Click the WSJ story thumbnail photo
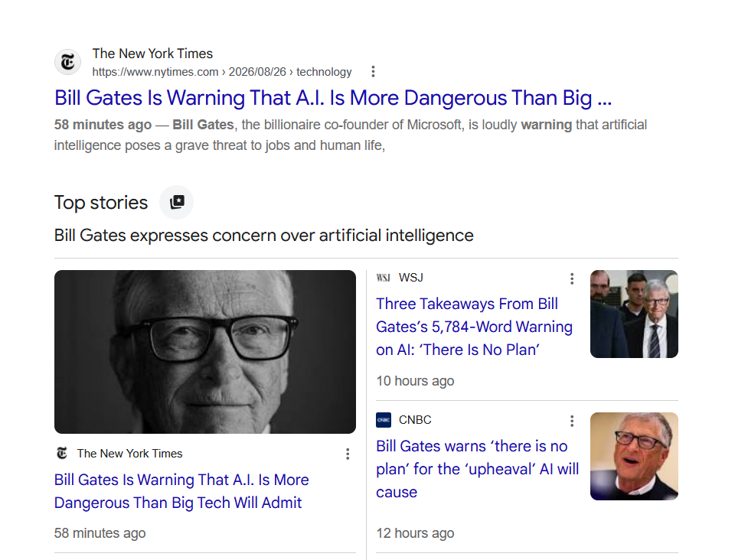Screen dimensions: 748x560 click(634, 314)
